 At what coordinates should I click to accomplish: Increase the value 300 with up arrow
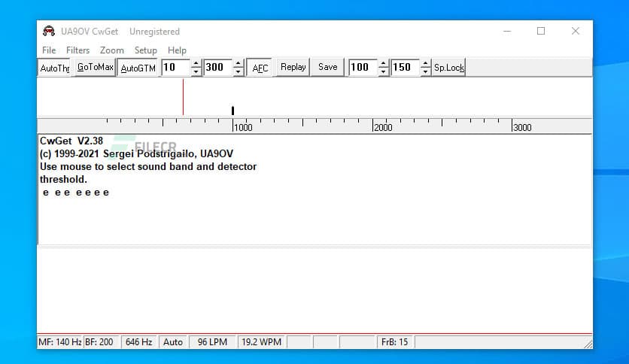point(239,63)
